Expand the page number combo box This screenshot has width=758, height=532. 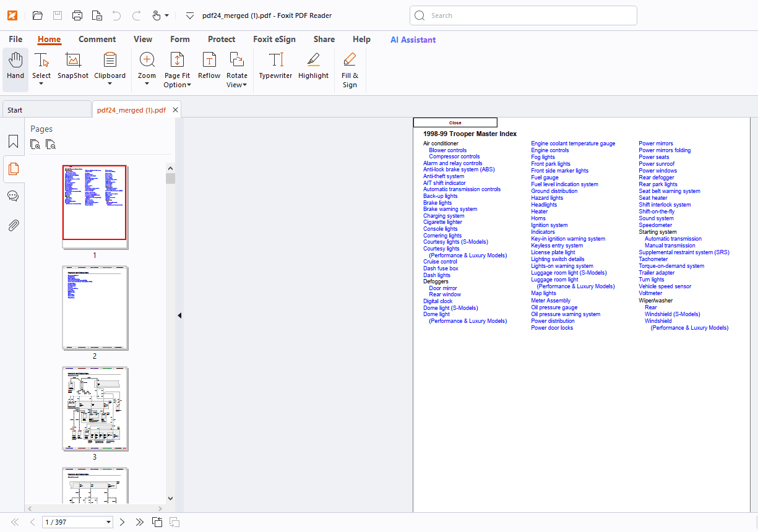click(x=109, y=522)
